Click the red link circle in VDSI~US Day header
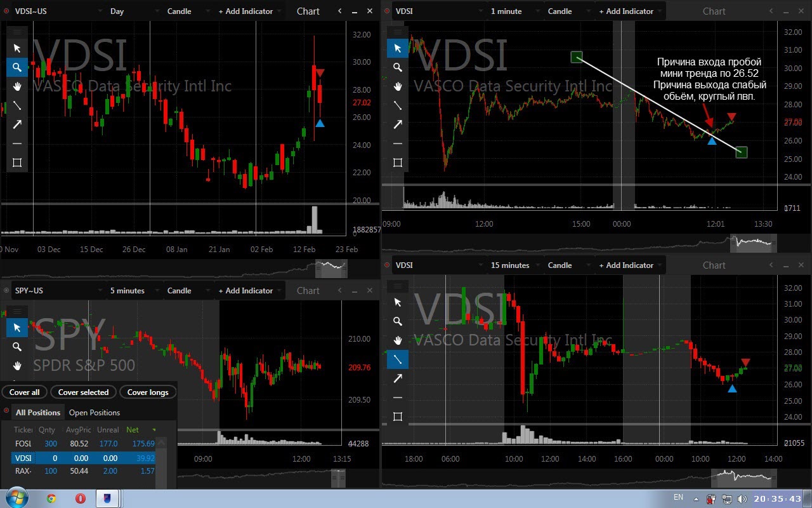Viewport: 812px width, 508px height. (x=6, y=11)
